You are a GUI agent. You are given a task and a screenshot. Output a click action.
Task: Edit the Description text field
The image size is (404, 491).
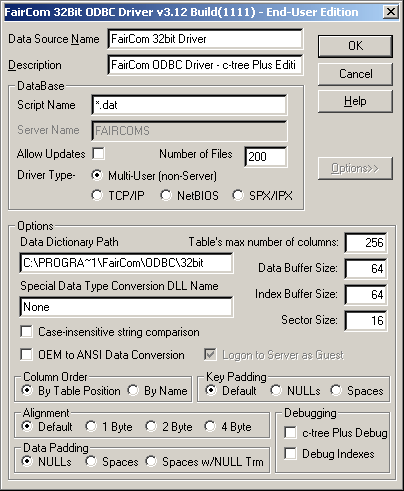click(x=205, y=65)
